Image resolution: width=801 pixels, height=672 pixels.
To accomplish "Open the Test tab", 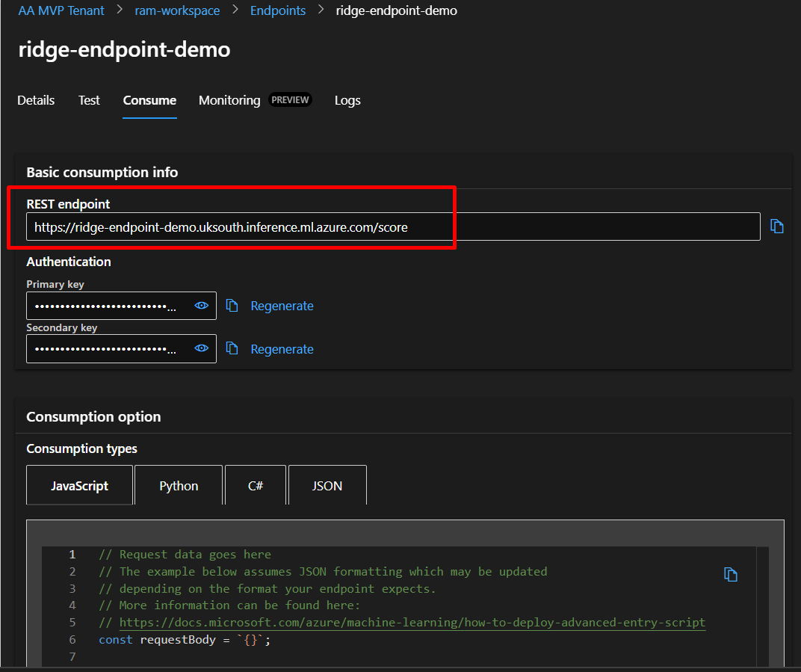I will point(89,100).
